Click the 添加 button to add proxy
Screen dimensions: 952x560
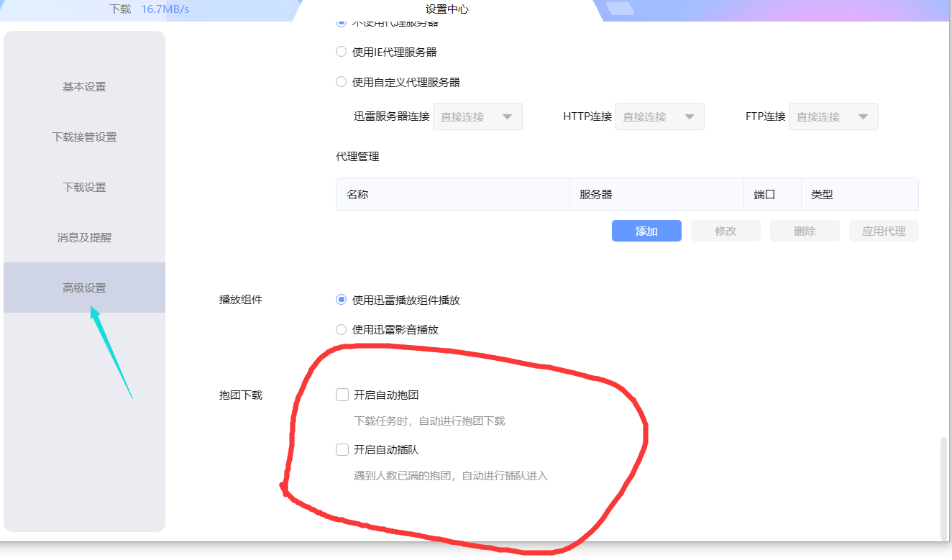pos(646,230)
